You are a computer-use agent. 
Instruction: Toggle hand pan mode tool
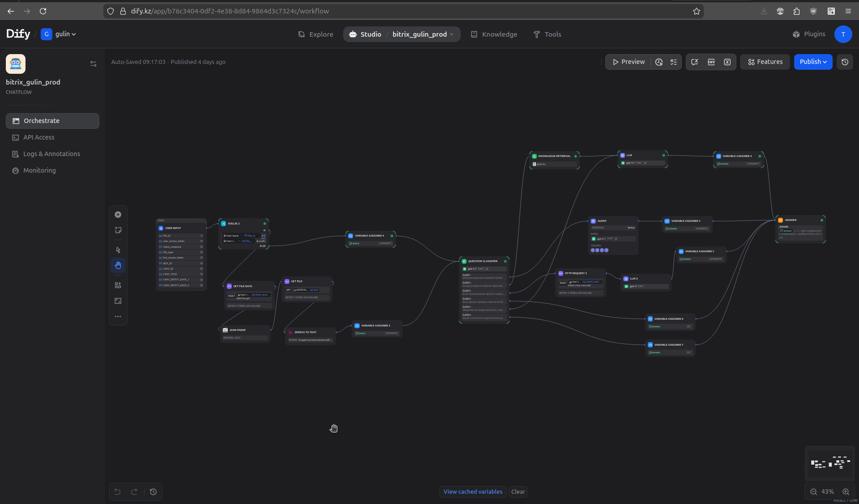point(118,266)
